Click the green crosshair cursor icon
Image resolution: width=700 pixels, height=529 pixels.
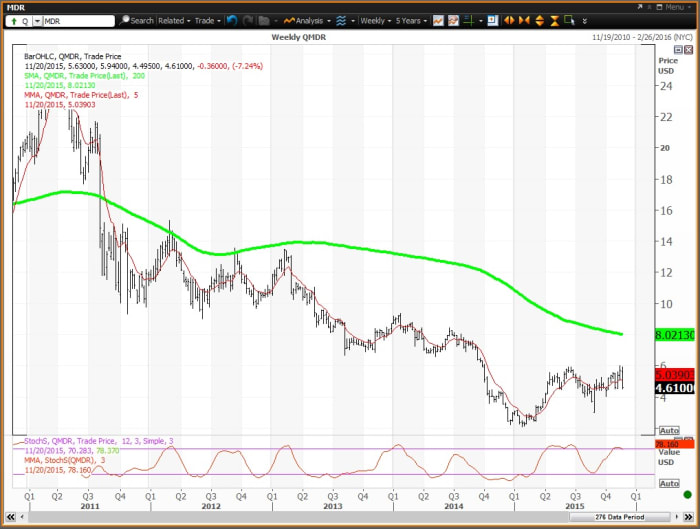pos(468,20)
